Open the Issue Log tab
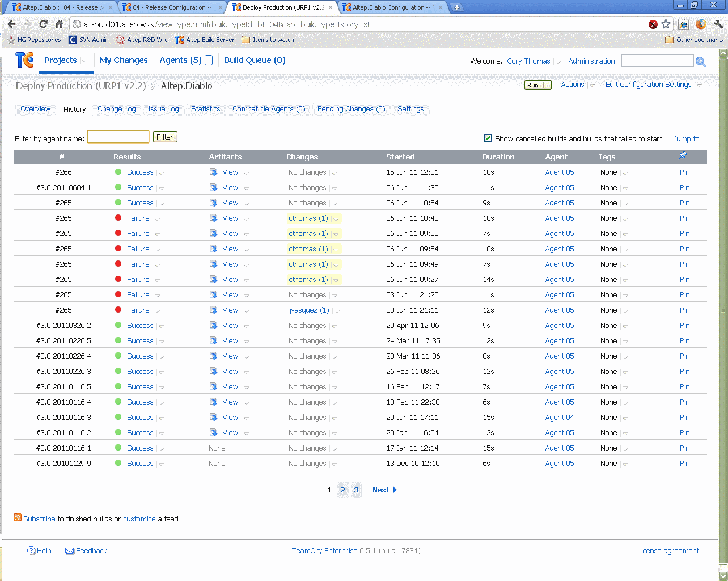Image resolution: width=728 pixels, height=581 pixels. [163, 108]
